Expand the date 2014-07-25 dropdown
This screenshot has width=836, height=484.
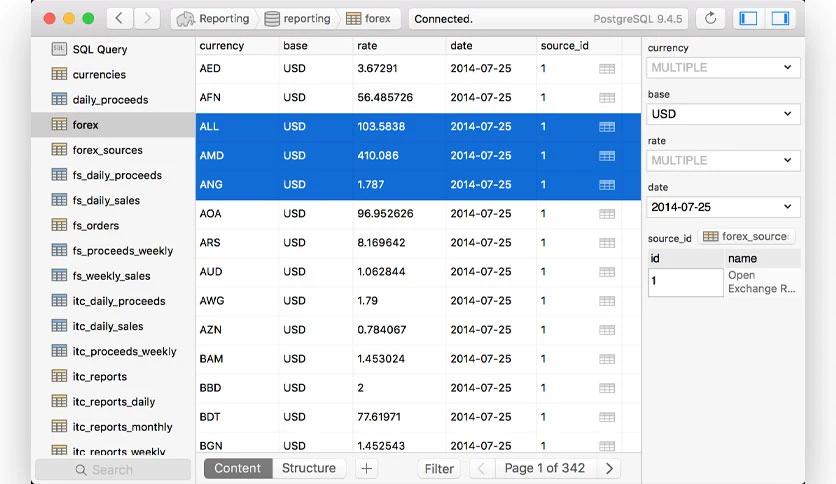click(723, 207)
